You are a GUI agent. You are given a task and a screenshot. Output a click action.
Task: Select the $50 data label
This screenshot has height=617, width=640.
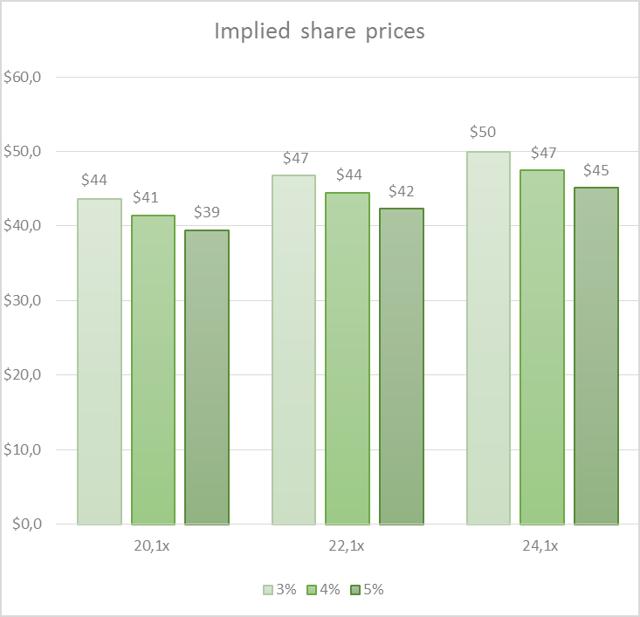[x=488, y=132]
